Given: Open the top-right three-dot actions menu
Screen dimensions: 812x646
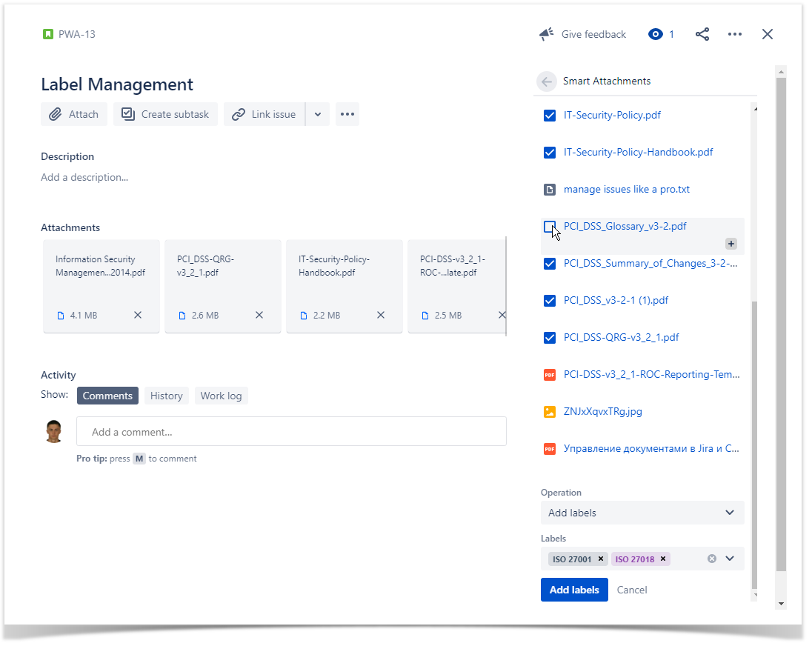Looking at the screenshot, I should 735,34.
